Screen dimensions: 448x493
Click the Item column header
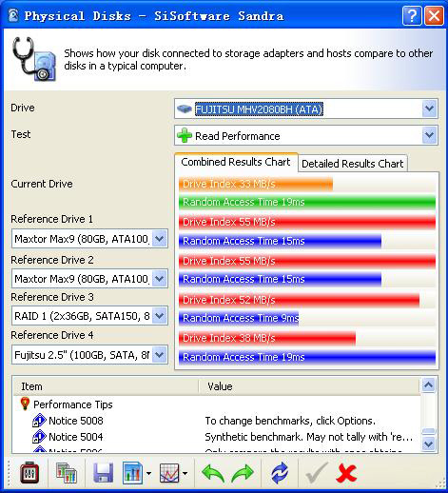click(x=106, y=386)
